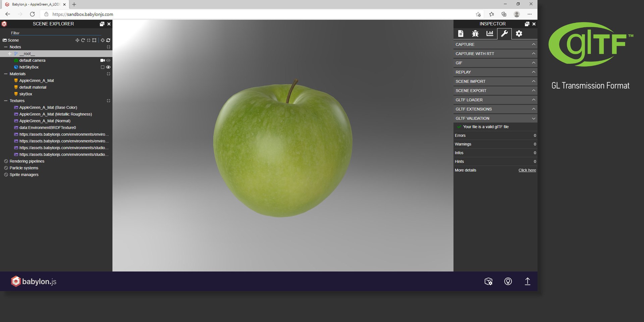Select AppleGreen_A_Mat (Base Color) texture
The image size is (644, 322).
pos(48,107)
